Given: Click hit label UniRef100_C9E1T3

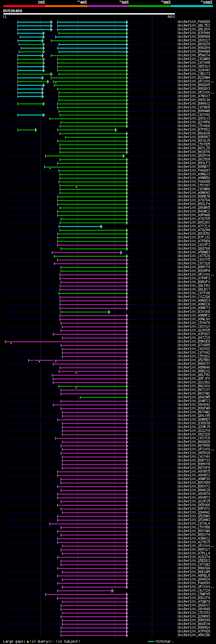Looking at the screenshot, I should pos(194,74).
